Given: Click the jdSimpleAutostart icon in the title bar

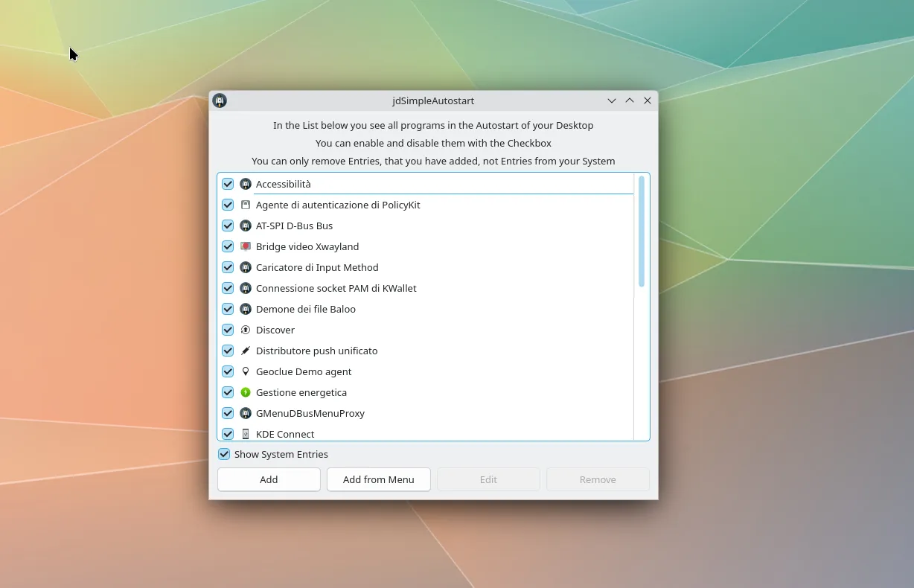Looking at the screenshot, I should [x=220, y=100].
